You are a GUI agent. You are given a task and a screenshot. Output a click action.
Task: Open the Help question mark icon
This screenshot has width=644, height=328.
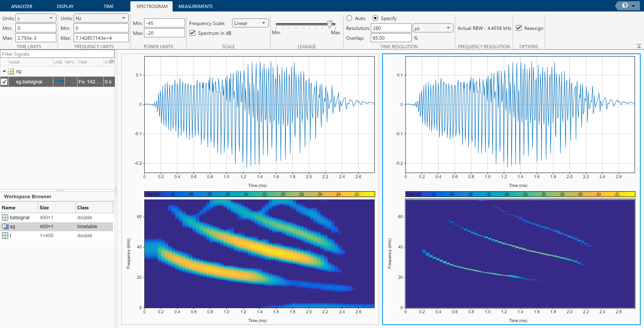pos(625,6)
